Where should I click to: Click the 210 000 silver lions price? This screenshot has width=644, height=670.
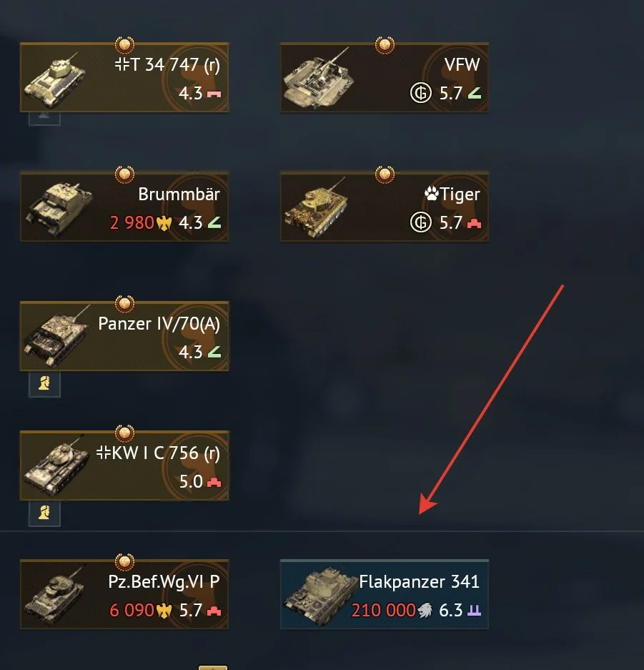tap(392, 610)
